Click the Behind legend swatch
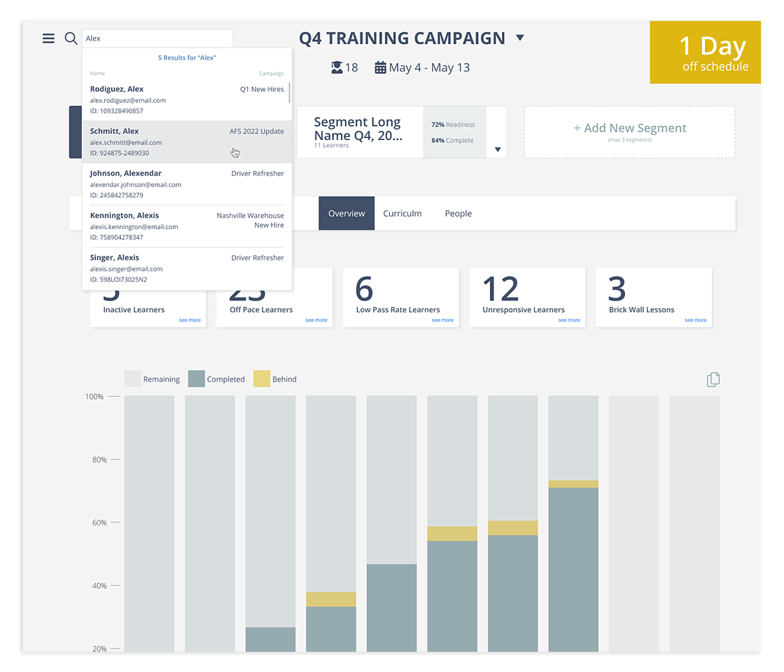 (x=262, y=379)
